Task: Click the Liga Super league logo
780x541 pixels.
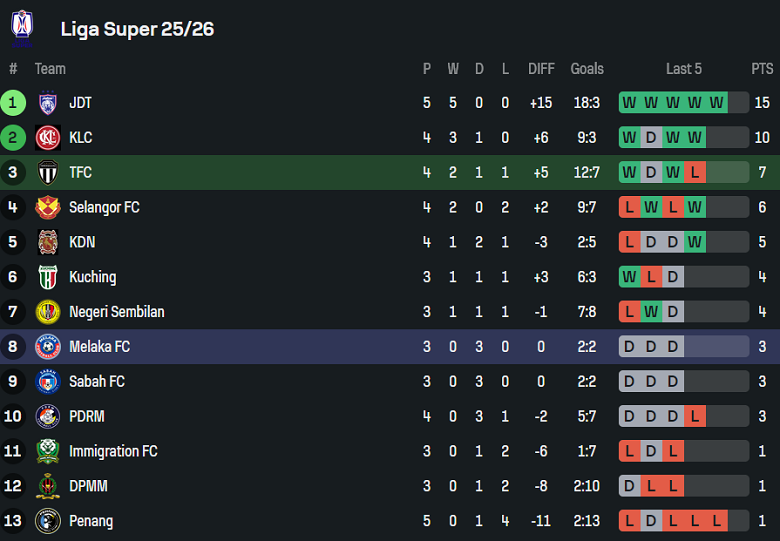Action: [22, 27]
